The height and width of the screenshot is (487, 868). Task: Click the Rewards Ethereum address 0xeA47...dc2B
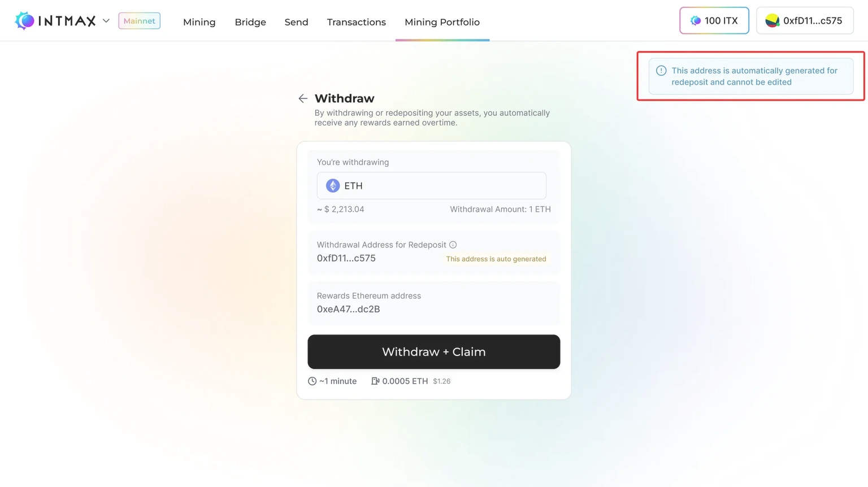[348, 309]
